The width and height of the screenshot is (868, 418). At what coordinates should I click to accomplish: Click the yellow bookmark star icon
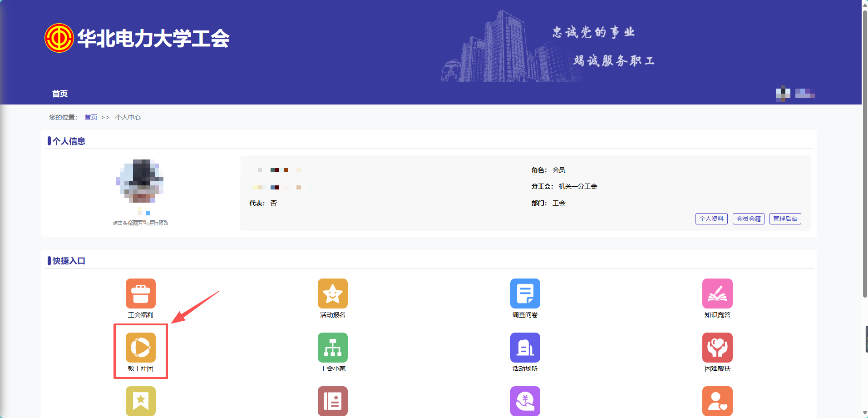(x=141, y=401)
